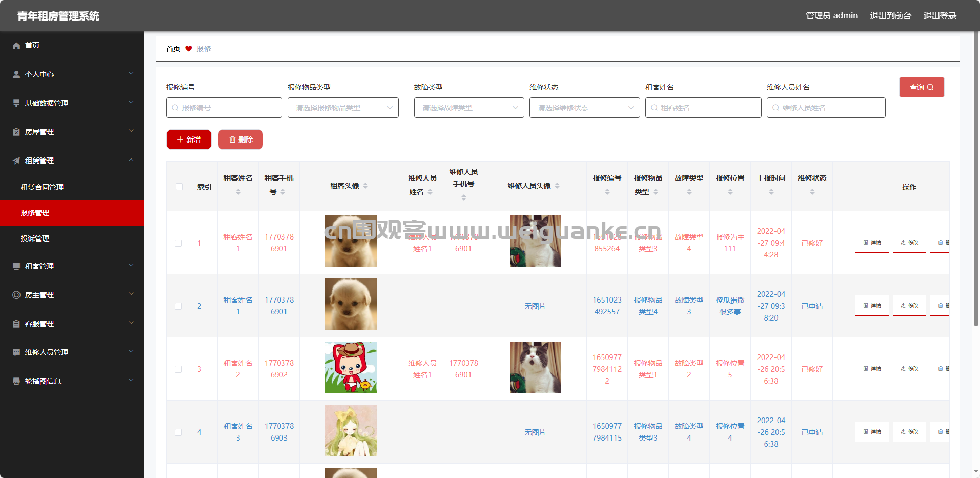980x478 pixels.
Task: Click 修改 button for row index 4
Action: pos(909,432)
